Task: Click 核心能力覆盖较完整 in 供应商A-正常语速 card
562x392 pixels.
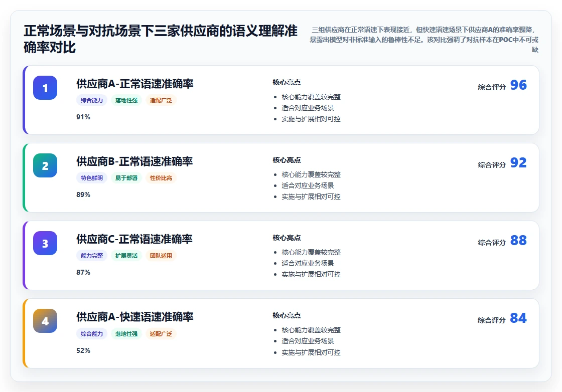Action: coord(311,97)
